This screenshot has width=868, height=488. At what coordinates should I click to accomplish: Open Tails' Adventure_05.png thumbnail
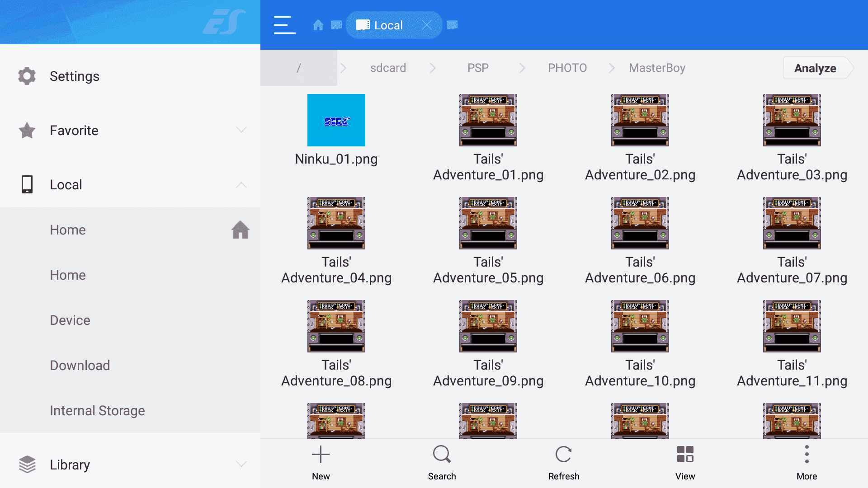click(x=488, y=223)
